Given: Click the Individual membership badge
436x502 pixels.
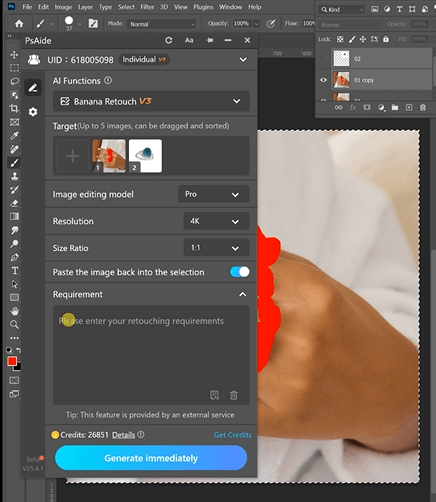Looking at the screenshot, I should (144, 60).
